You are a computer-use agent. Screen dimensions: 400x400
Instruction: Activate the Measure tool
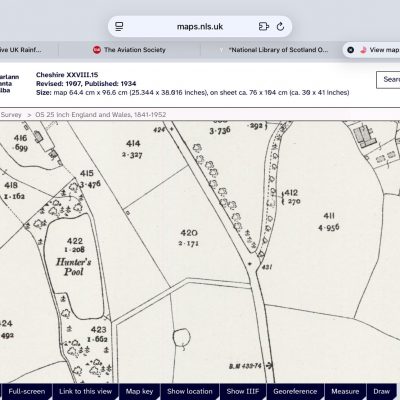pyautogui.click(x=345, y=392)
